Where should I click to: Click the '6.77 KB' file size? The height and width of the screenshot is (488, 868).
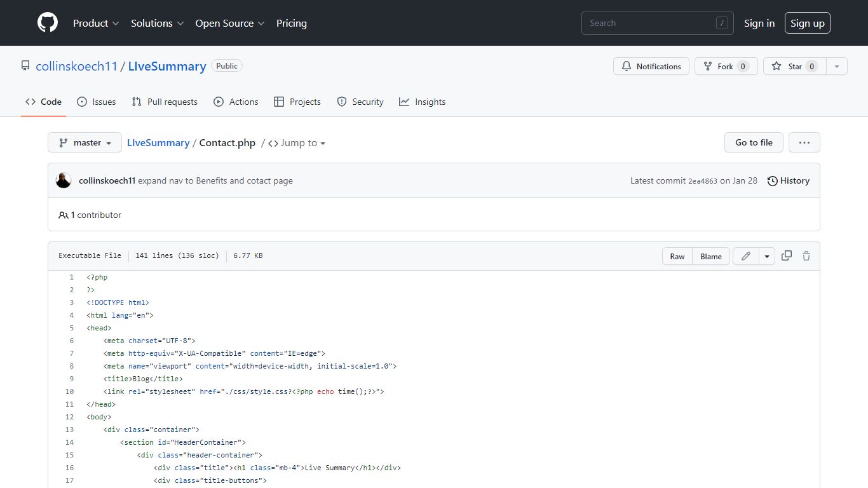[248, 255]
